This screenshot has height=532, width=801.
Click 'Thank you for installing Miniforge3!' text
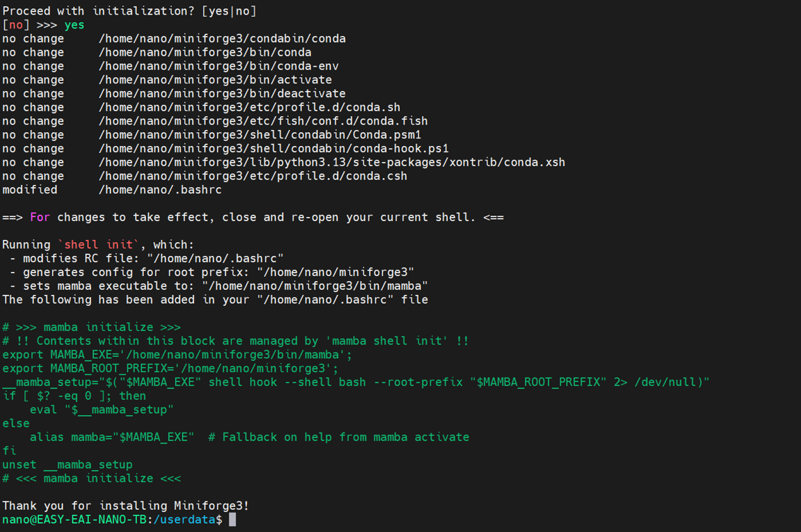(x=126, y=506)
